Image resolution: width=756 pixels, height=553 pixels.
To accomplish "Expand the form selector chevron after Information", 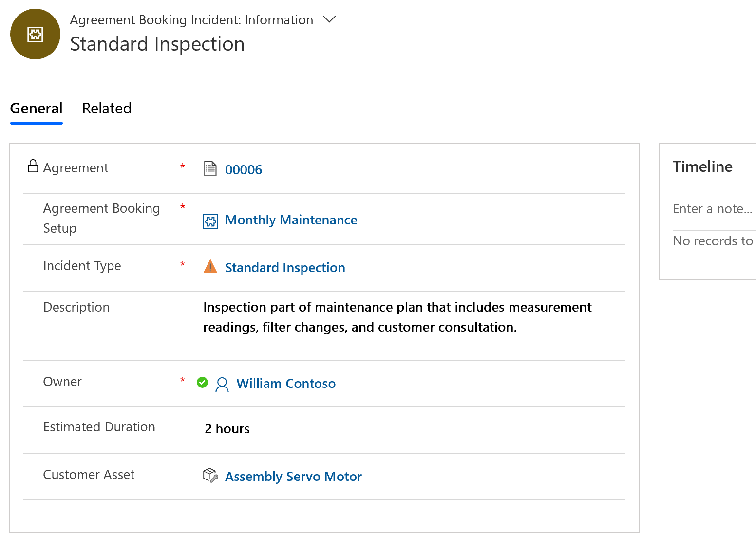I will point(330,19).
